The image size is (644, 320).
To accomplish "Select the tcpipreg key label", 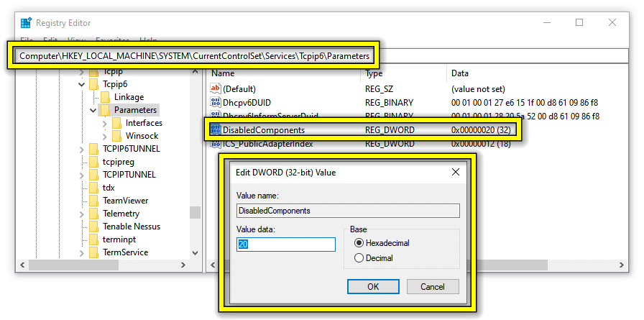I will 119,162.
